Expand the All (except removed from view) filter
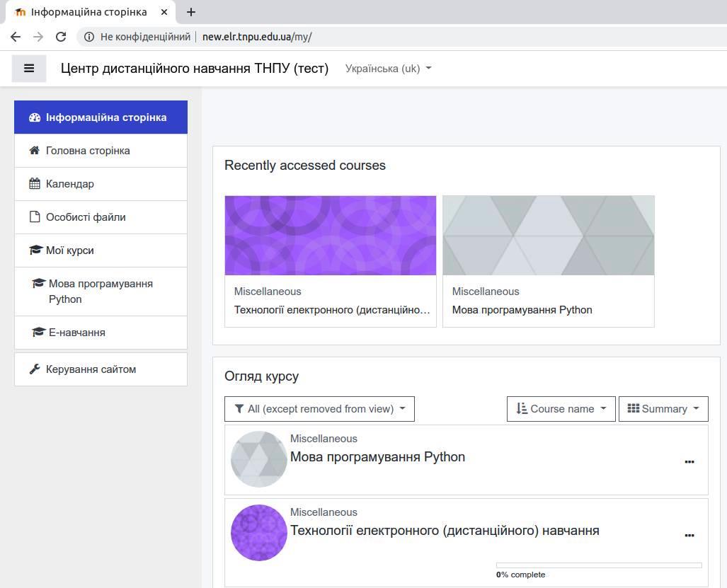Viewport: 727px width, 588px height. [x=319, y=408]
